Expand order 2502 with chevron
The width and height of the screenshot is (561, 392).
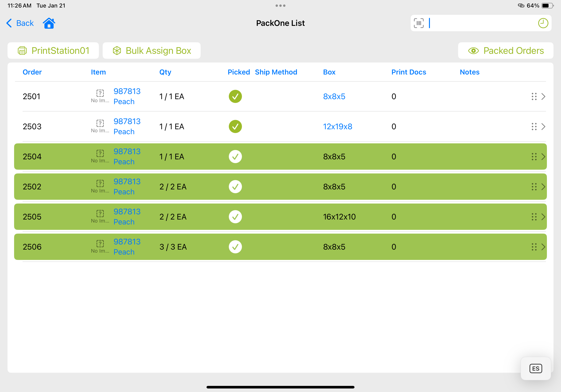pyautogui.click(x=543, y=187)
